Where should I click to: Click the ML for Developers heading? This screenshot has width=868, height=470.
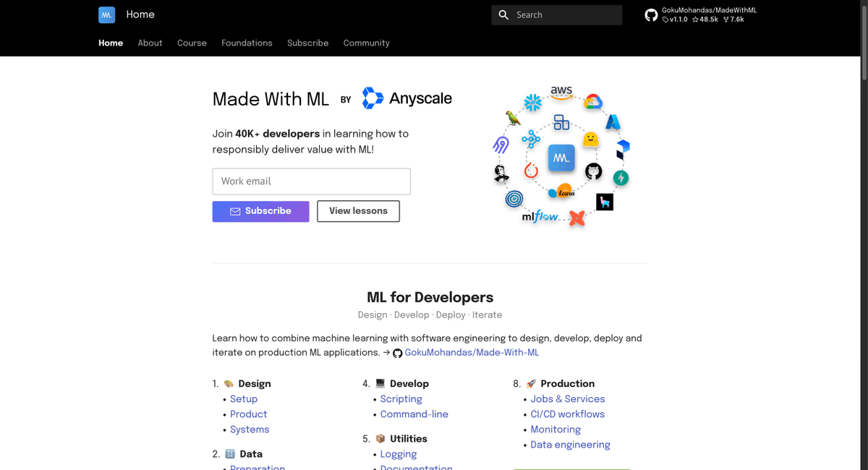[x=430, y=297]
